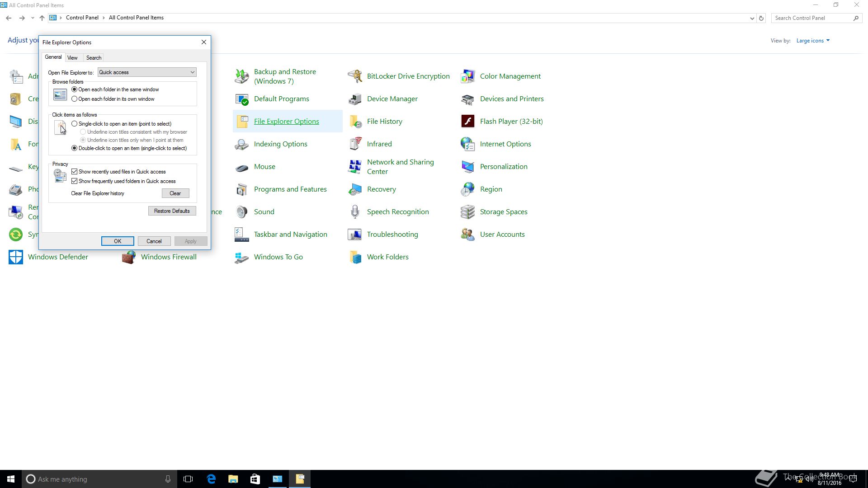Click the Search Control Panel field
Image resolution: width=868 pixels, height=488 pixels.
pyautogui.click(x=811, y=18)
